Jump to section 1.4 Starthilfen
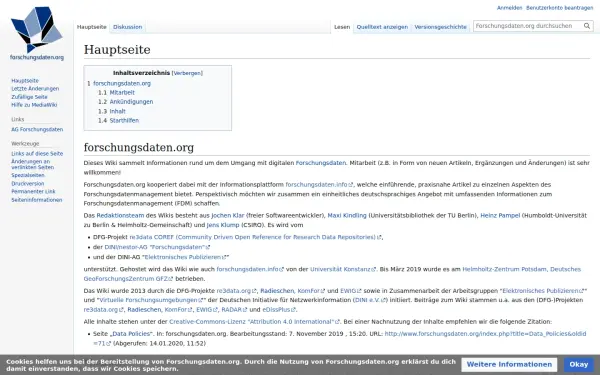Image resolution: width=600 pixels, height=375 pixels. click(x=118, y=121)
